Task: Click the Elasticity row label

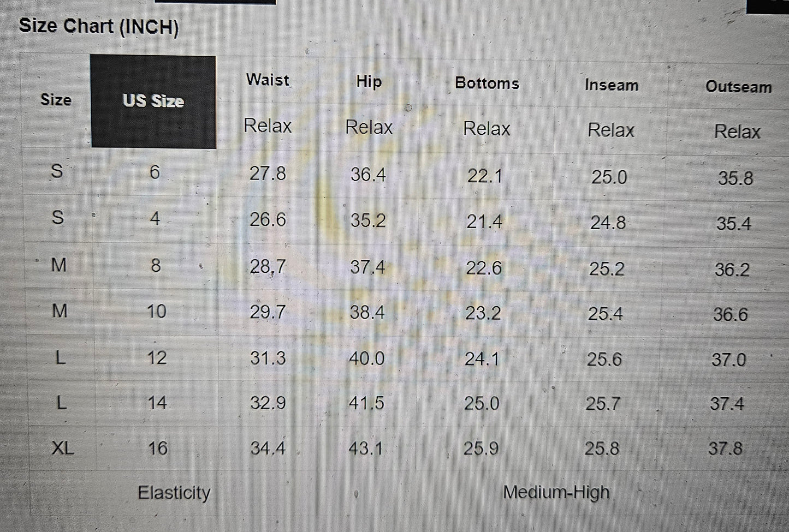Action: point(174,493)
